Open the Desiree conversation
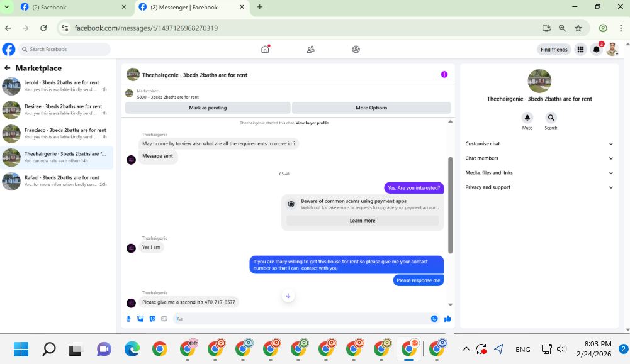Screen dimensions: 630x364 click(x=57, y=109)
